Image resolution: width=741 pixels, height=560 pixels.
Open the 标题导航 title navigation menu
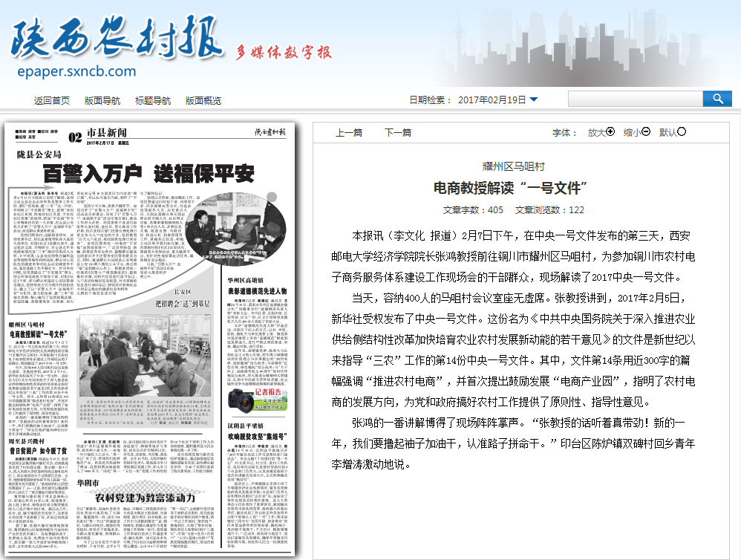point(153,100)
